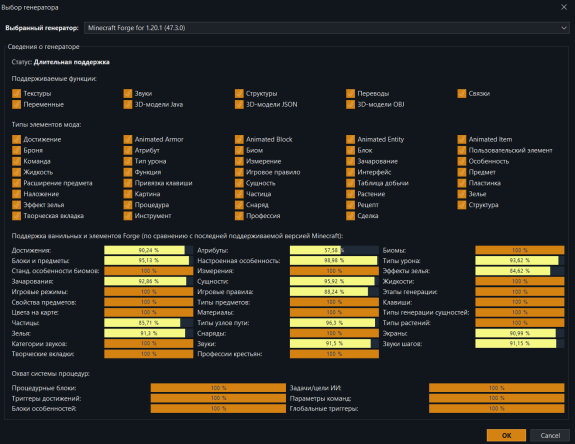Viewport: 575px width, 444px height.
Task: Click the OK button
Action: coord(506,435)
